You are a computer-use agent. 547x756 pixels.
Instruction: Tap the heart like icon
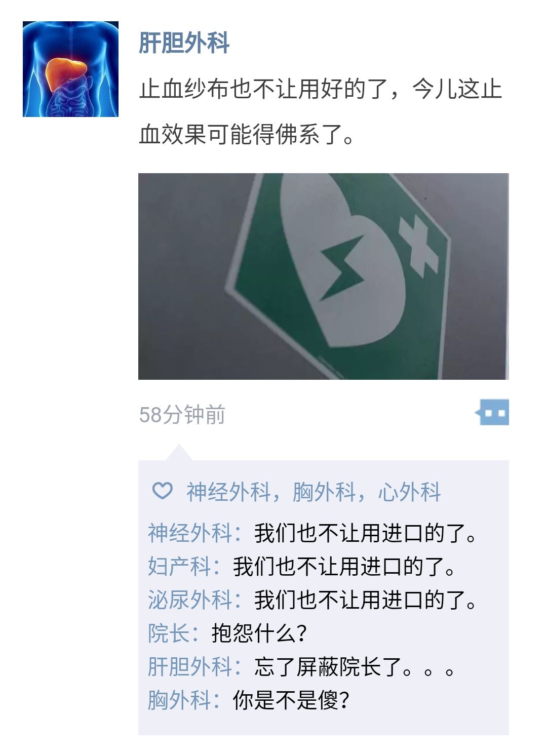click(x=163, y=491)
